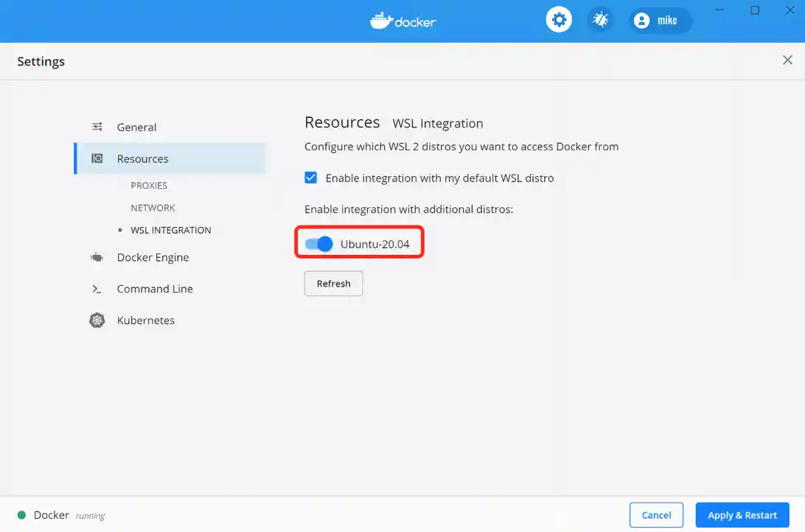Minimize the Docker window
The width and height of the screenshot is (805, 532).
719,10
